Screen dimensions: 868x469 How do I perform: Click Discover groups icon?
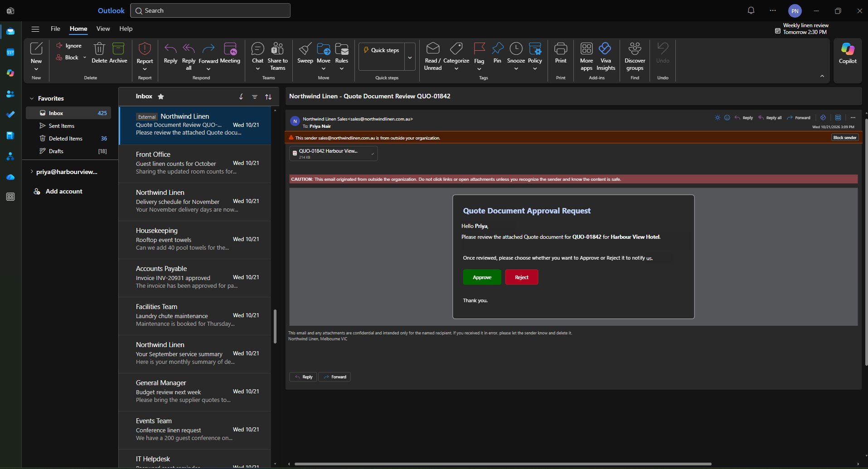point(635,48)
